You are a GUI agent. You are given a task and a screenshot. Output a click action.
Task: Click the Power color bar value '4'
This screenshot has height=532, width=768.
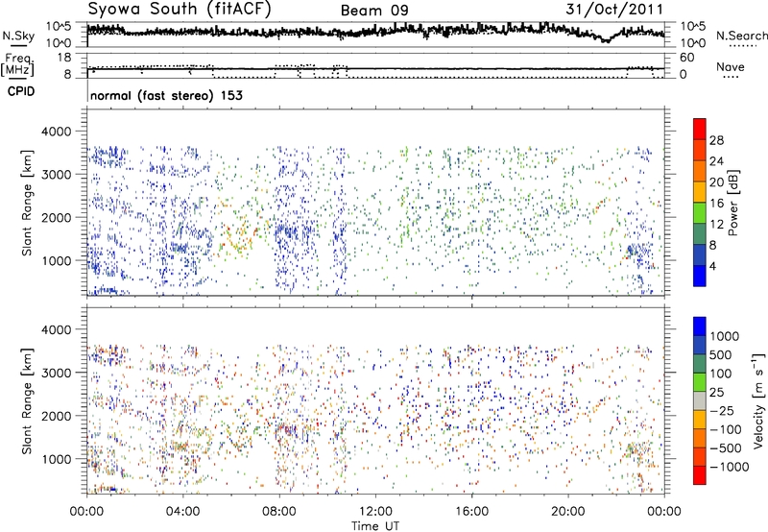click(x=713, y=267)
